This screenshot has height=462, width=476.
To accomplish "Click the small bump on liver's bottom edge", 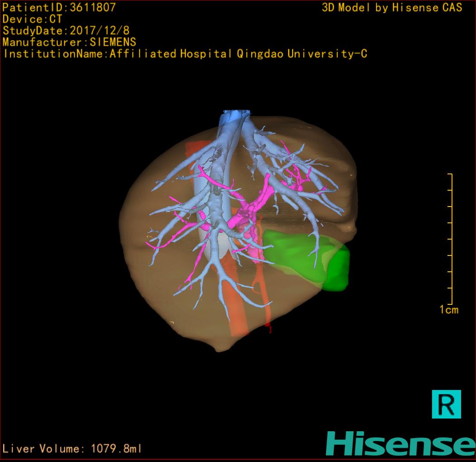I will tap(220, 348).
